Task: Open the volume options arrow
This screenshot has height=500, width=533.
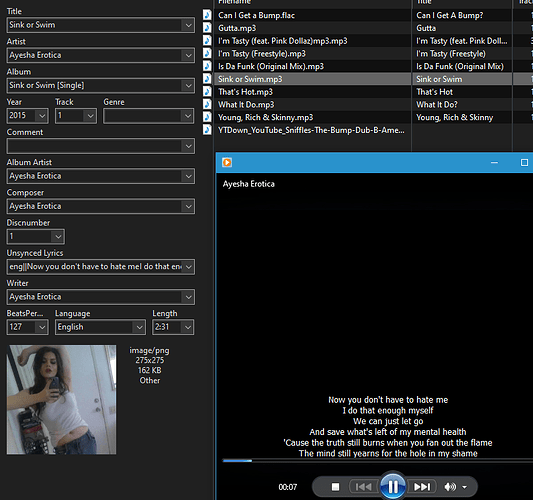Action: tap(464, 487)
